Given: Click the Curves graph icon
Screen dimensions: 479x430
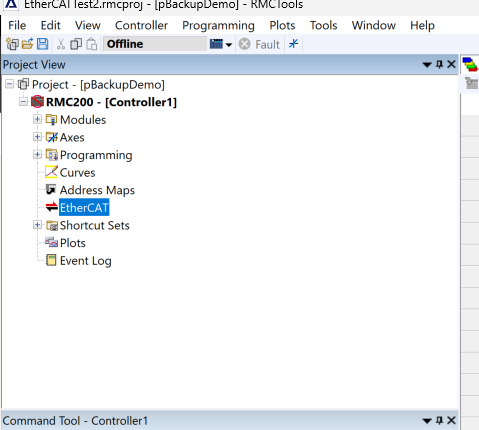Looking at the screenshot, I should point(51,172).
